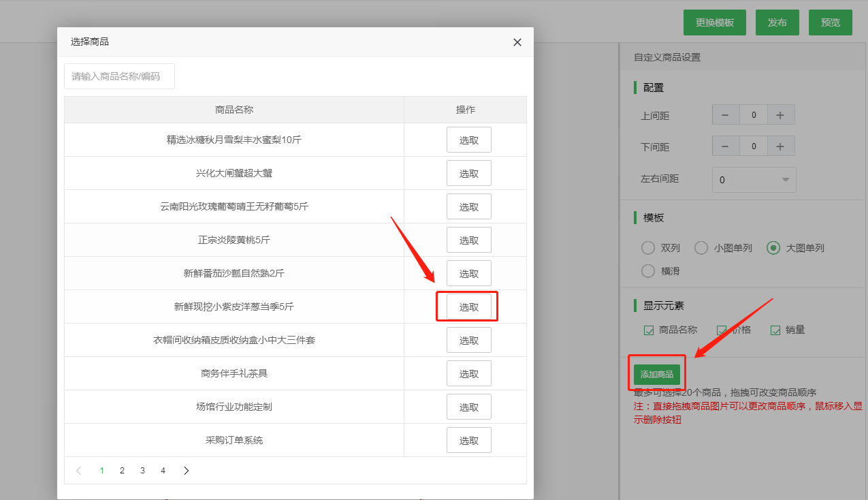Click the plus icon for 下间距 spacing
The image size is (868, 500).
click(781, 146)
